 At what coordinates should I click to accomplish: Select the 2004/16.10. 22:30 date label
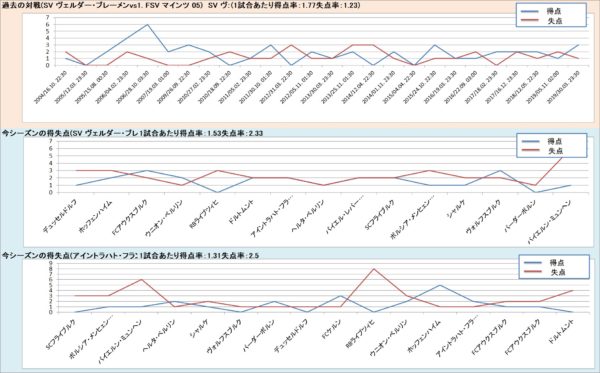pos(51,86)
